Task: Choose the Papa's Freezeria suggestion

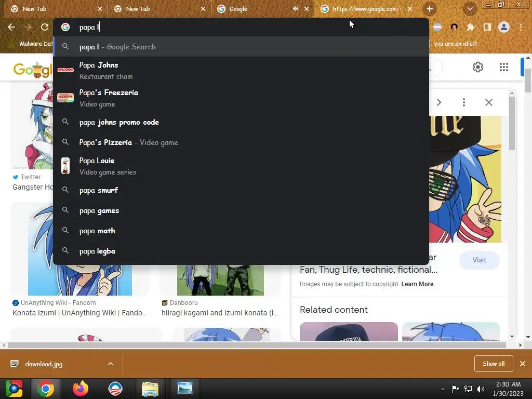Action: point(241,98)
